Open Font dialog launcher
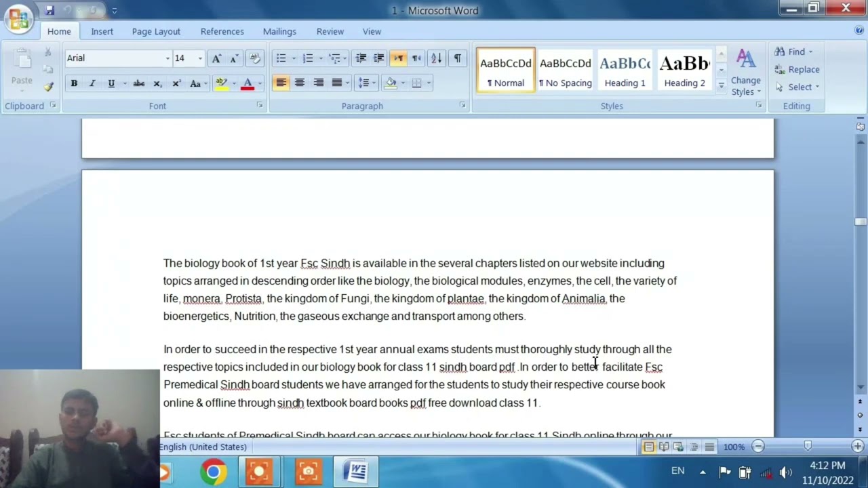Viewport: 868px width, 488px height. [x=260, y=106]
